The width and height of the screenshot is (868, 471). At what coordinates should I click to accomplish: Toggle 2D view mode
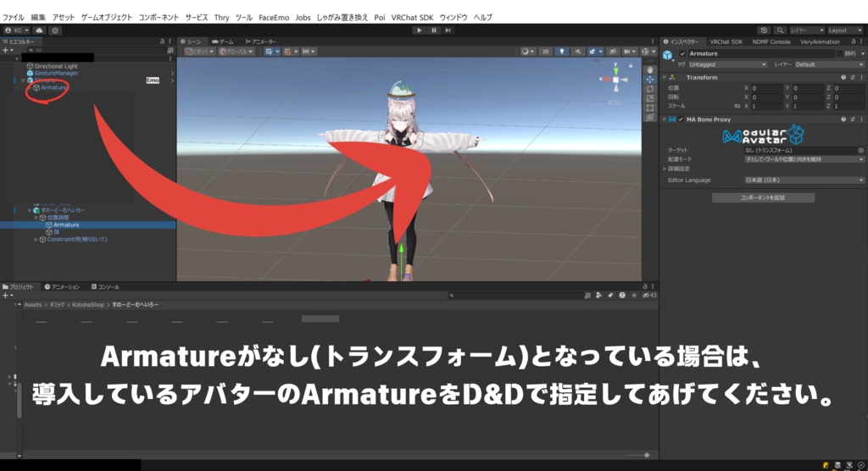click(545, 52)
